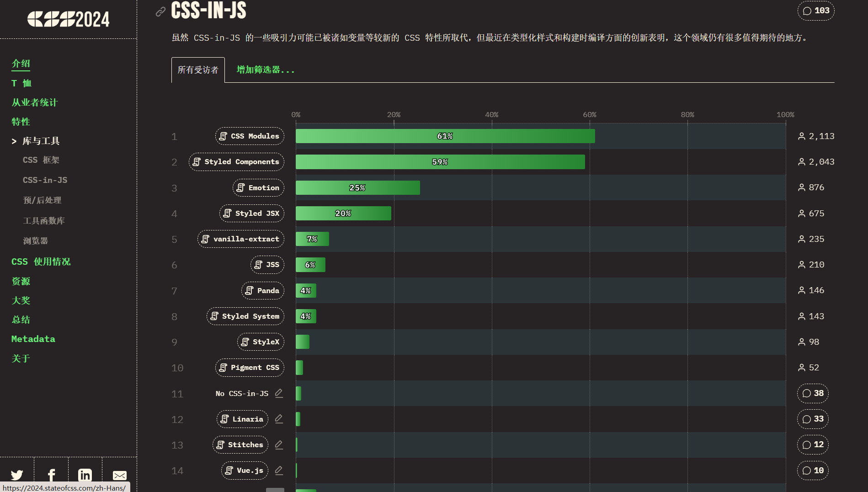Open the vanilla-extract label chip

tap(241, 239)
